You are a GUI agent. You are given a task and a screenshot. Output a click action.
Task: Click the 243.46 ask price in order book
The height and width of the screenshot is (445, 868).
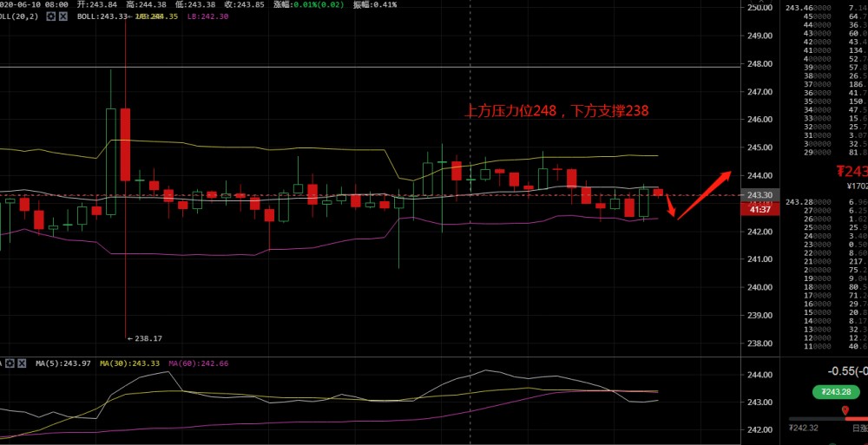coord(798,8)
